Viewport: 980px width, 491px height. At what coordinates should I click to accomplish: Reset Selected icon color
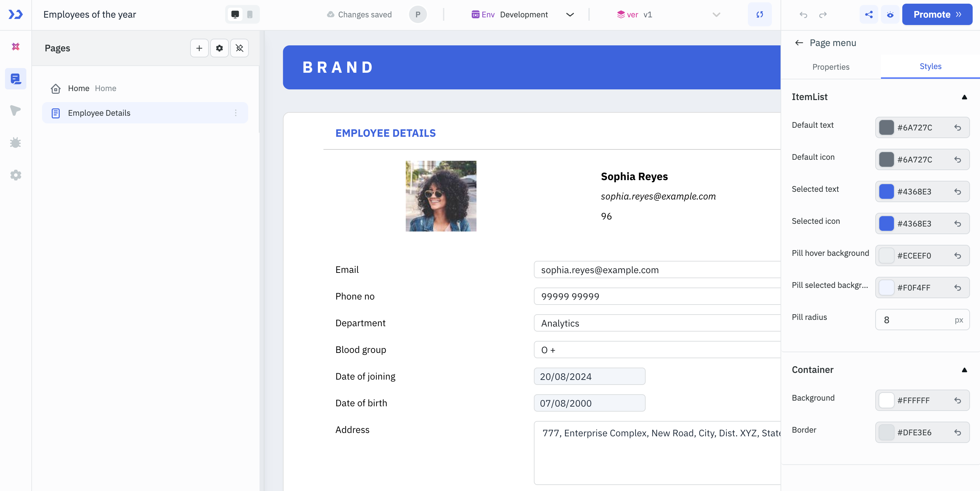[958, 223]
